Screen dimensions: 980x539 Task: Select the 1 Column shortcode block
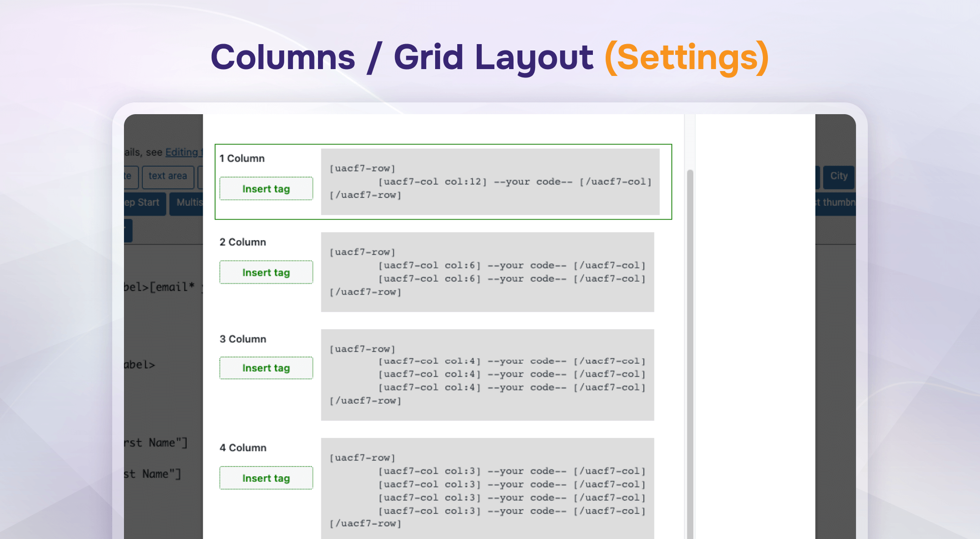pos(490,182)
